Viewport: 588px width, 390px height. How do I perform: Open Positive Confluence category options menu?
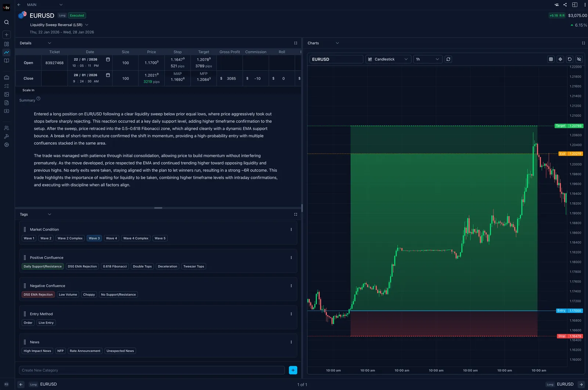(x=291, y=258)
